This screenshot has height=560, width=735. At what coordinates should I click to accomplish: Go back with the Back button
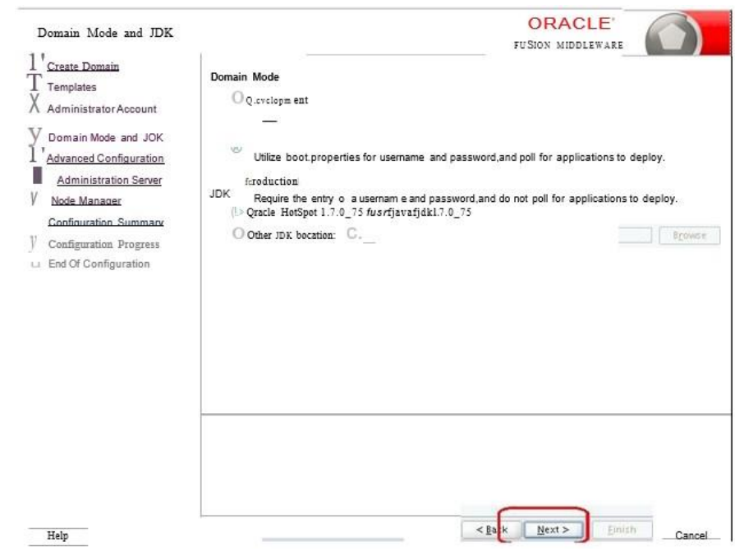[x=491, y=530]
